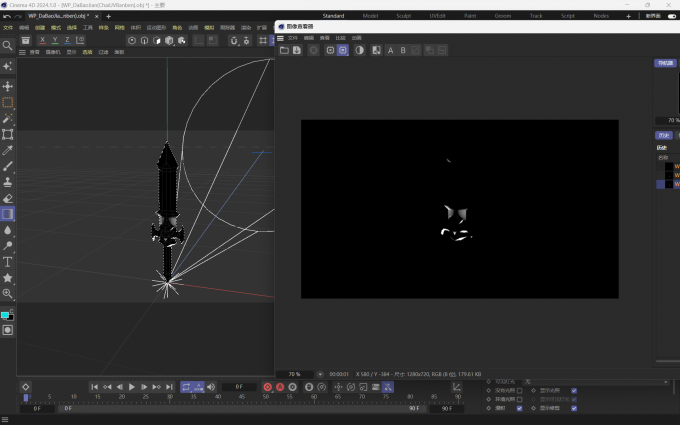Open Picture Viewer hamburger menu
The width and height of the screenshot is (680, 425).
[281, 38]
